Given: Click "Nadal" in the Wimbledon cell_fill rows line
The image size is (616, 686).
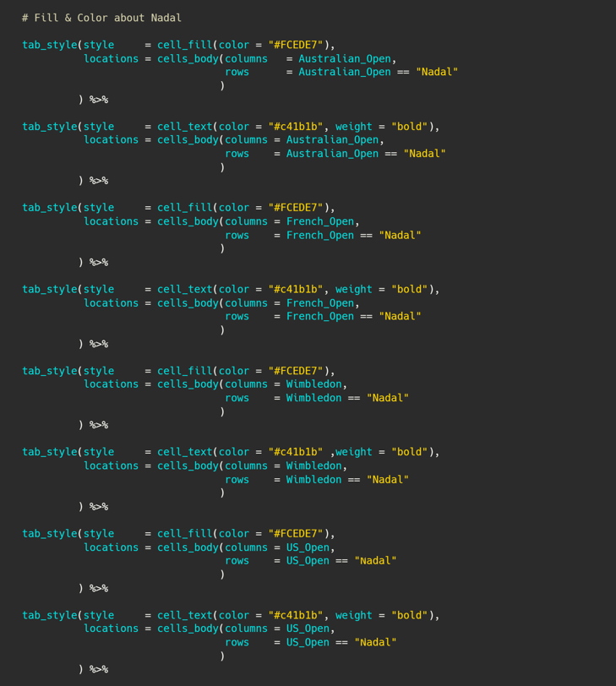Looking at the screenshot, I should click(x=388, y=398).
